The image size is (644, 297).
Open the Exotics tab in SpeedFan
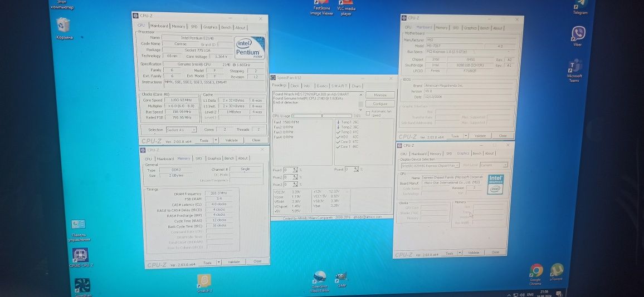322,86
